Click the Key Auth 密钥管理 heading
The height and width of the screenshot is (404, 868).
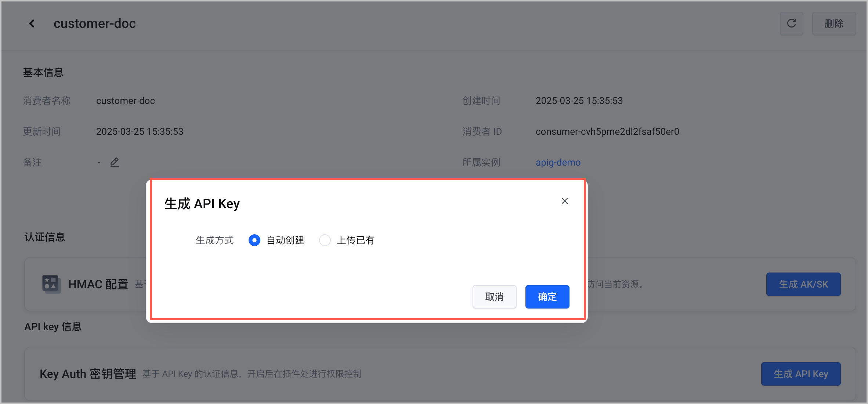[x=88, y=374]
